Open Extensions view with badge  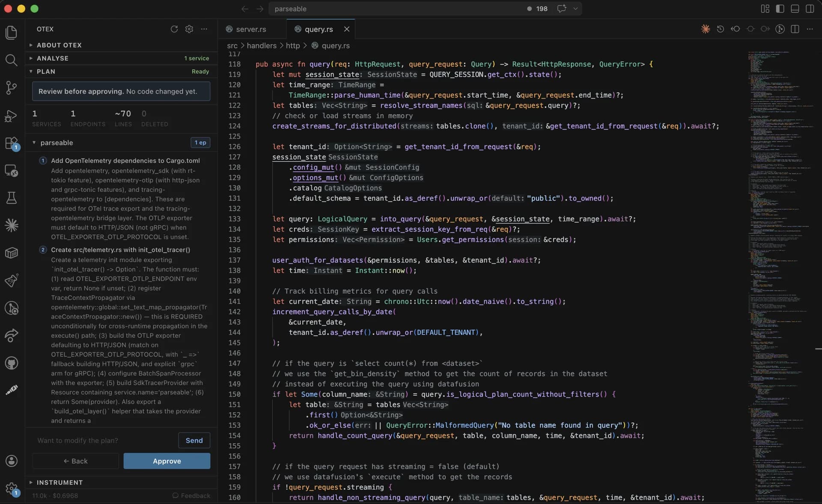(x=12, y=143)
